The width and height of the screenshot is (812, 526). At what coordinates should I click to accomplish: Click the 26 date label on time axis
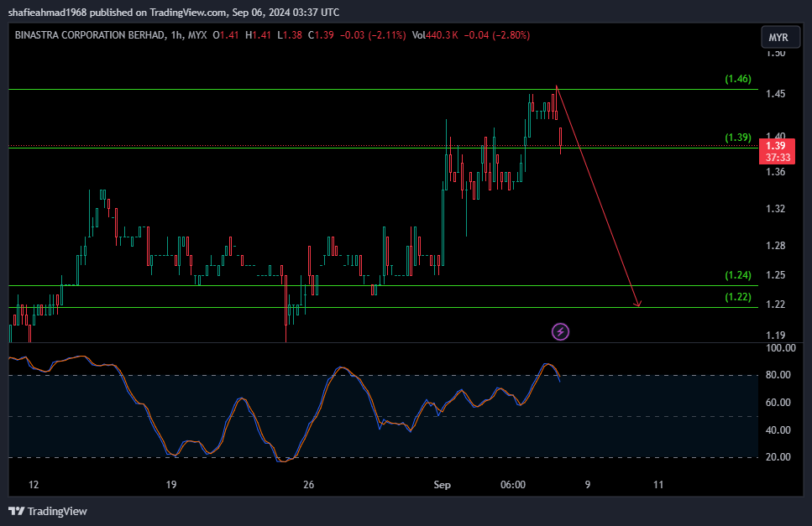pos(308,485)
